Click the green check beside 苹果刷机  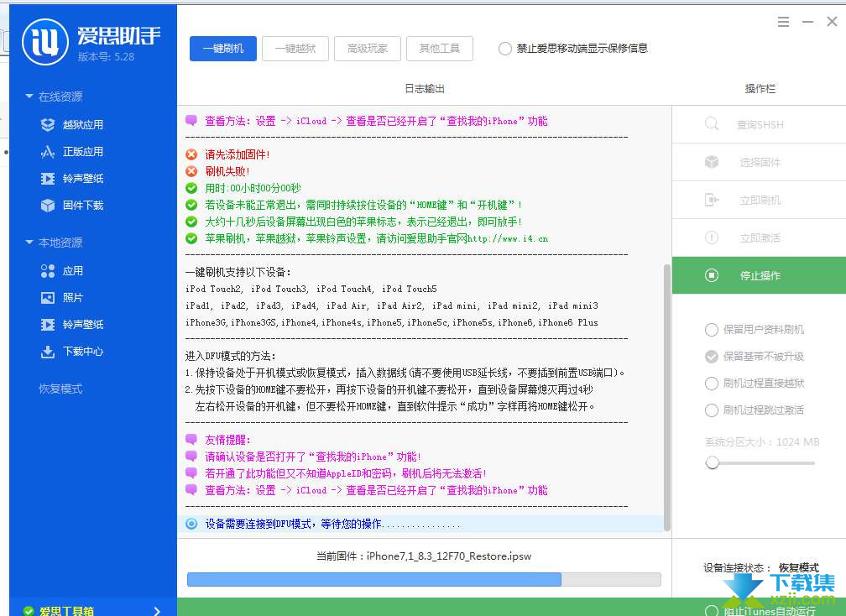(191, 238)
